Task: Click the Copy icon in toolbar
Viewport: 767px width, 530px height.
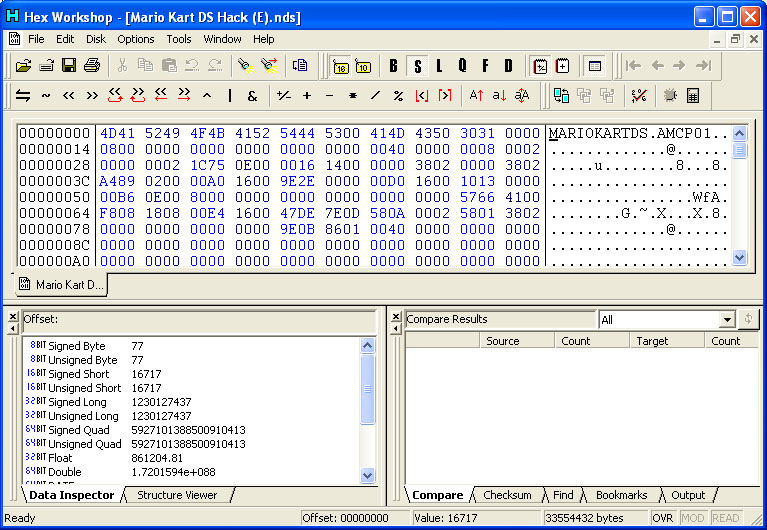Action: coord(145,66)
